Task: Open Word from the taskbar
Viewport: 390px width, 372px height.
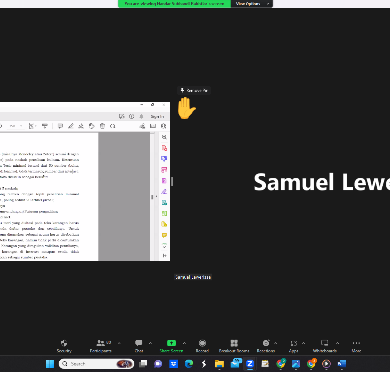Action: [342, 364]
